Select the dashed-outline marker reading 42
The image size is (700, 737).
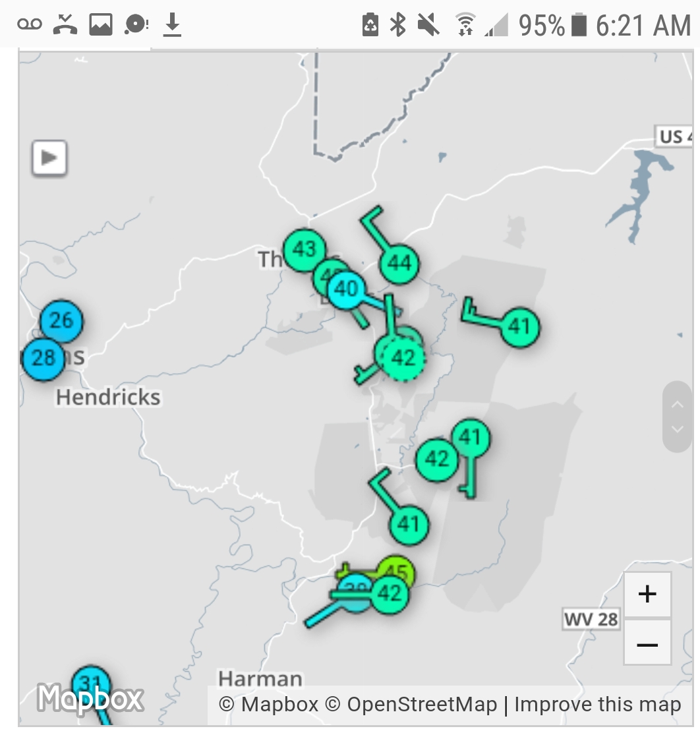pos(403,358)
